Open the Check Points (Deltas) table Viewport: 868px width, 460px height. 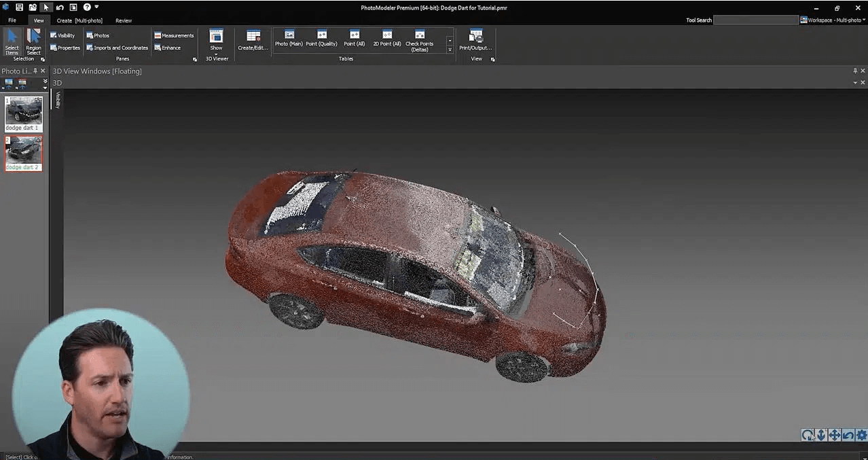point(420,41)
